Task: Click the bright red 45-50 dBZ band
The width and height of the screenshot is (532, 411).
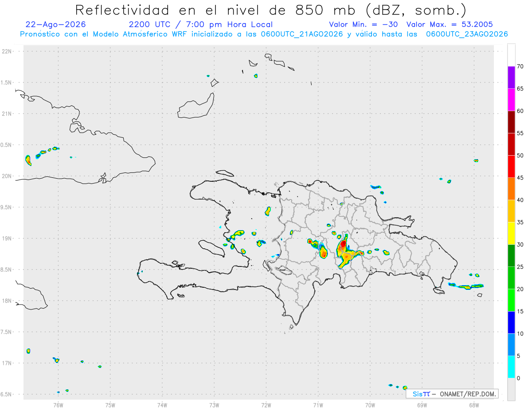Action: click(511, 166)
